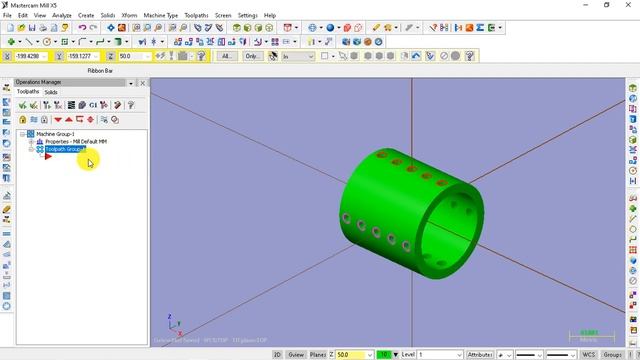Click the All... selection button
Viewport: 640px width, 360px height.
[x=227, y=56]
